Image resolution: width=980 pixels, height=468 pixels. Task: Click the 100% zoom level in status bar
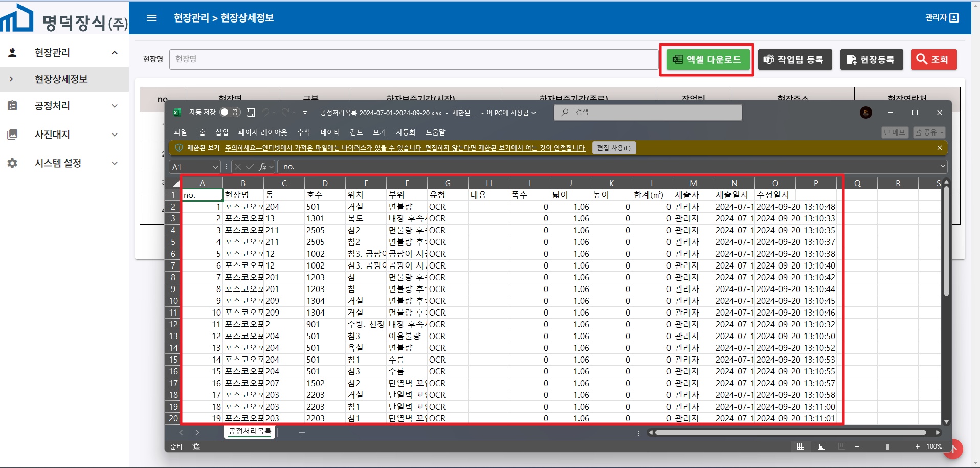pyautogui.click(x=934, y=447)
